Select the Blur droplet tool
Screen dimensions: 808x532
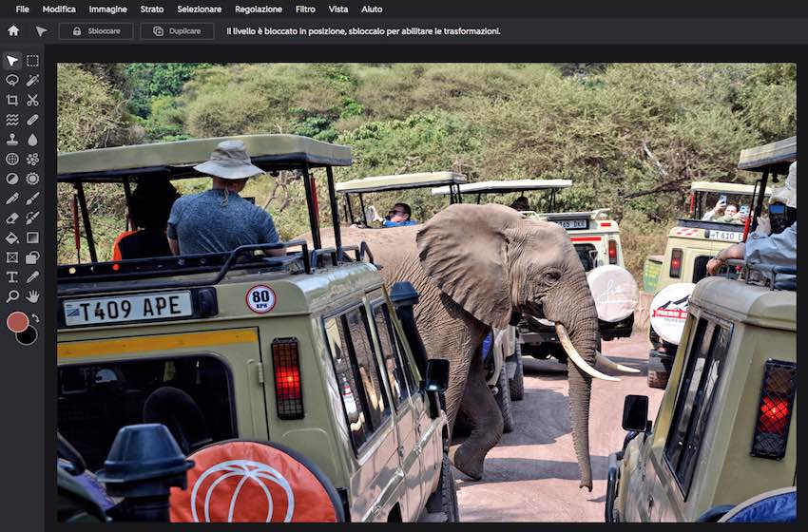32,139
